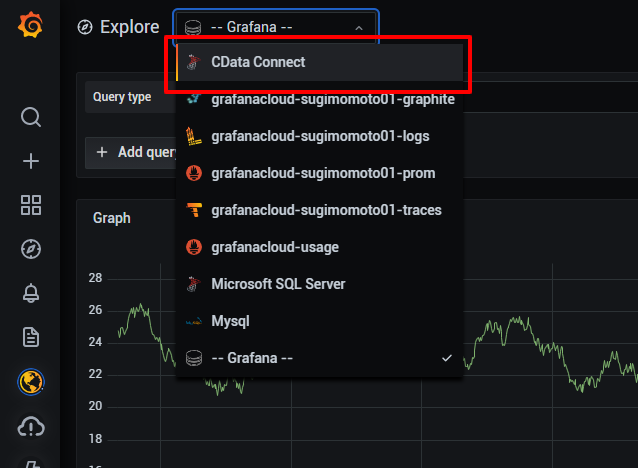Click the globe icon in sidebar
This screenshot has height=468, width=638.
coord(31,382)
